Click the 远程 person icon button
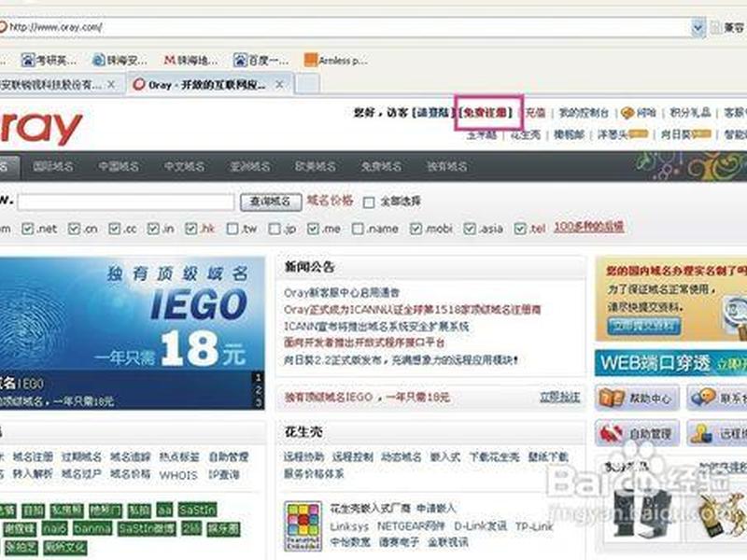747x560 pixels. coord(717,433)
